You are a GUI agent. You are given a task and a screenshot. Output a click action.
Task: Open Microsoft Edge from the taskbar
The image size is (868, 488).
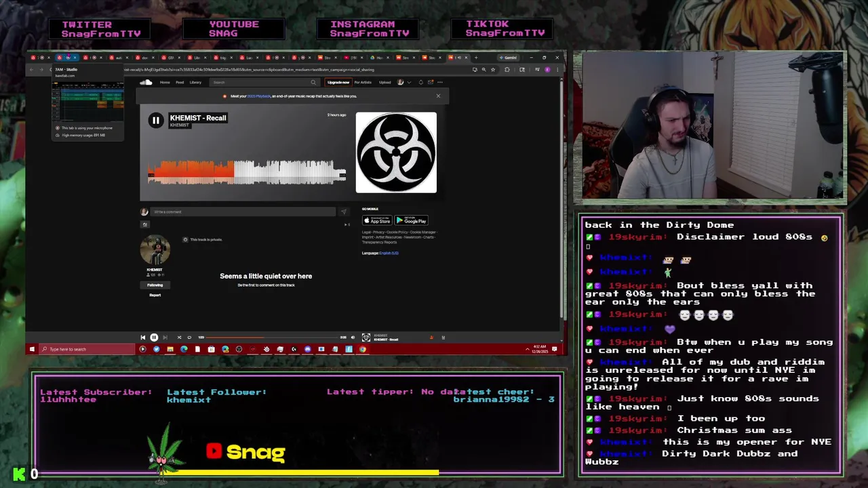click(184, 349)
